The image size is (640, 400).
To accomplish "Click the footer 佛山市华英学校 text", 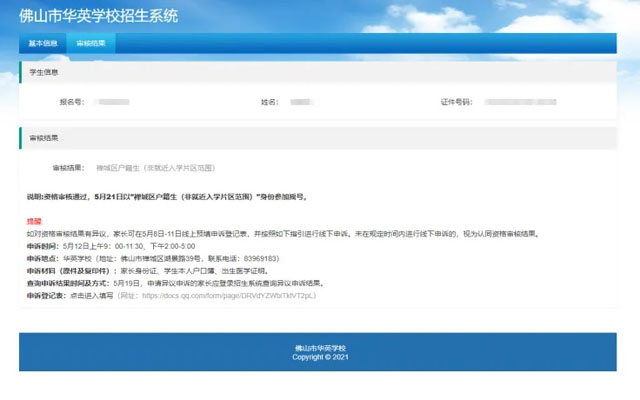I will point(320,348).
